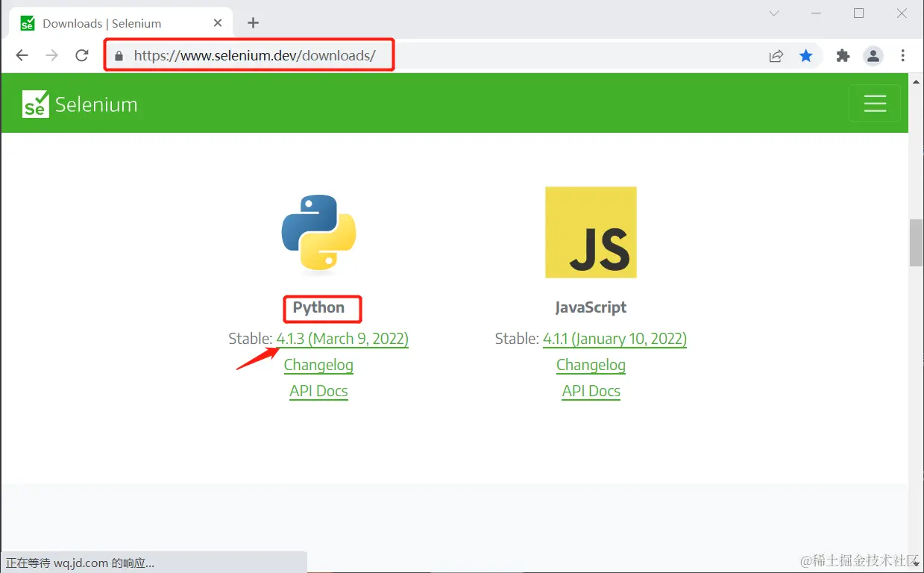Click the browser forward arrow
The width and height of the screenshot is (924, 573).
coord(51,55)
